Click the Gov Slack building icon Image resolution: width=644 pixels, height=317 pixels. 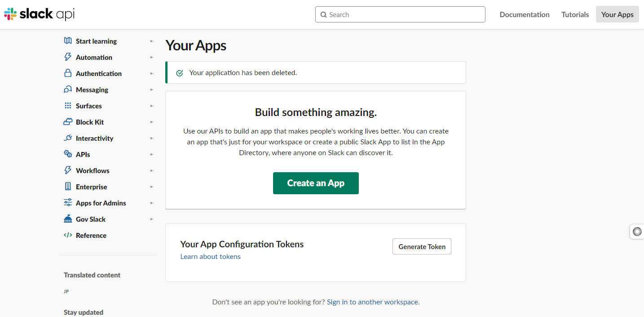coord(68,219)
